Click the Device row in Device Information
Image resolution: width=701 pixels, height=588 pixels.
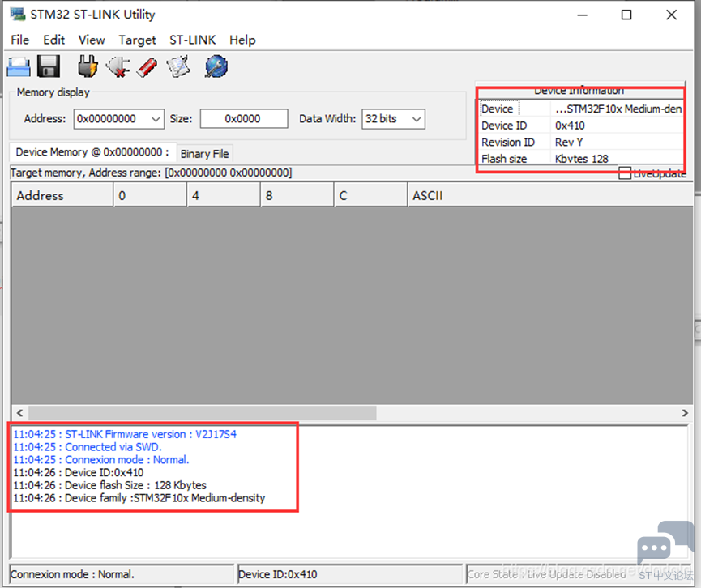[x=581, y=109]
